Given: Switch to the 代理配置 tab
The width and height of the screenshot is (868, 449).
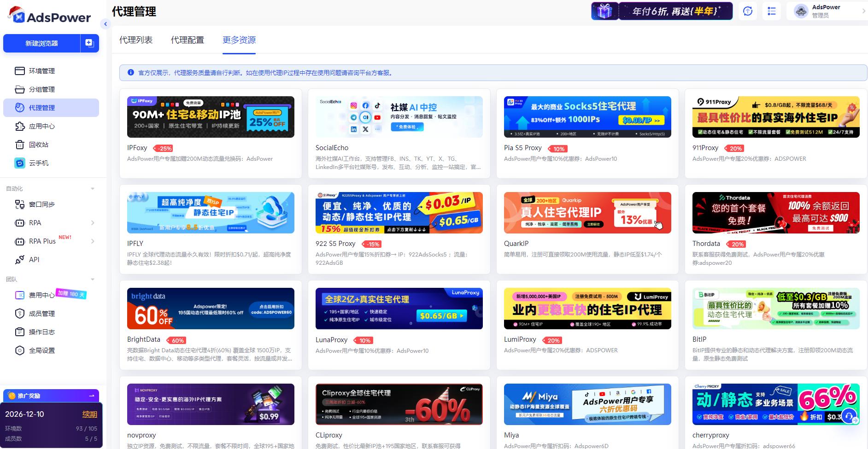Looking at the screenshot, I should 187,40.
